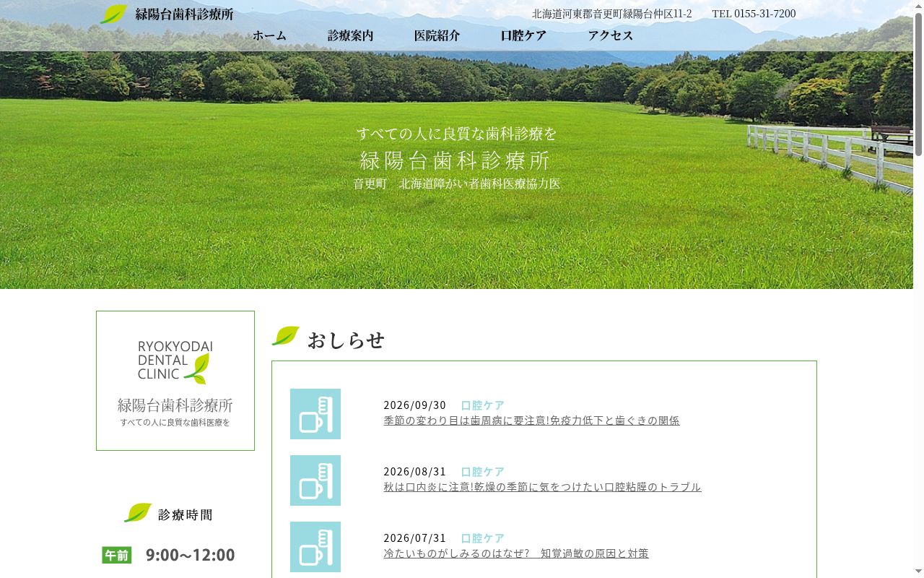Click the page vertical scrollbar thumb
This screenshot has width=924, height=578.
point(918,85)
